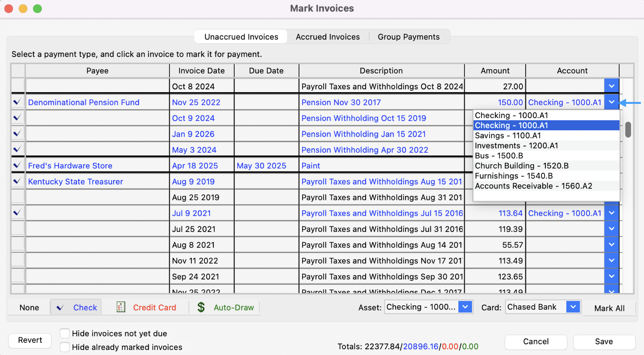Enable Hide already marked invoices
This screenshot has width=644, height=355.
click(x=65, y=347)
